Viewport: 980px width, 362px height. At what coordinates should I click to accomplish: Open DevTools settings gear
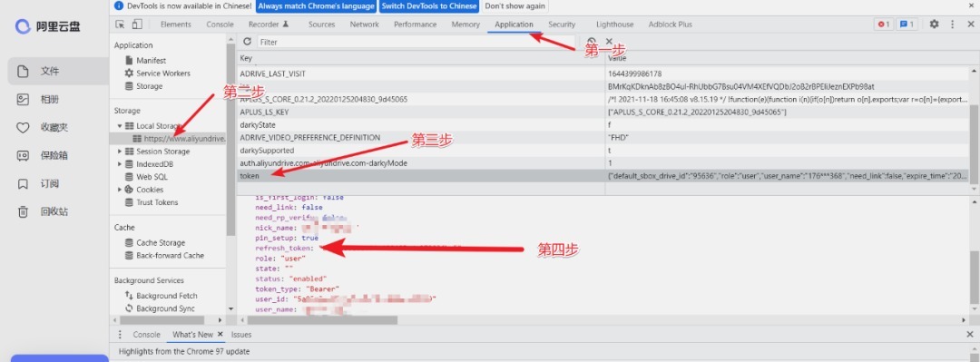[x=934, y=24]
